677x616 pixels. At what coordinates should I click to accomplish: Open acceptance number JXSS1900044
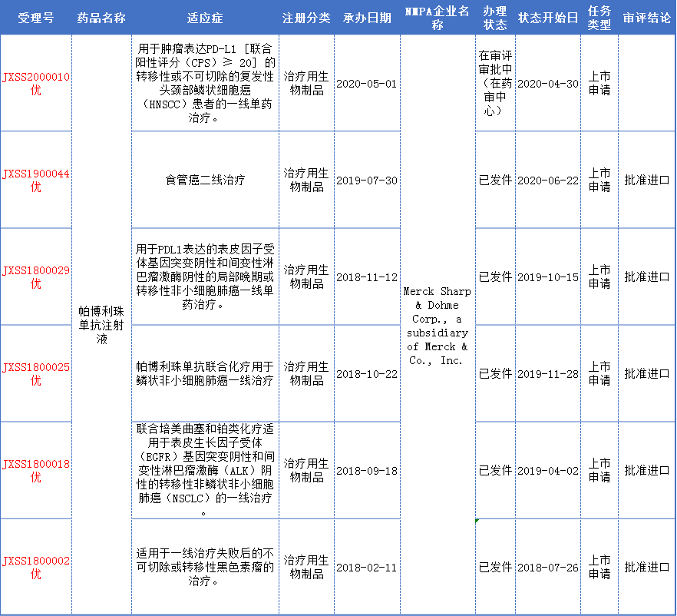[36, 180]
